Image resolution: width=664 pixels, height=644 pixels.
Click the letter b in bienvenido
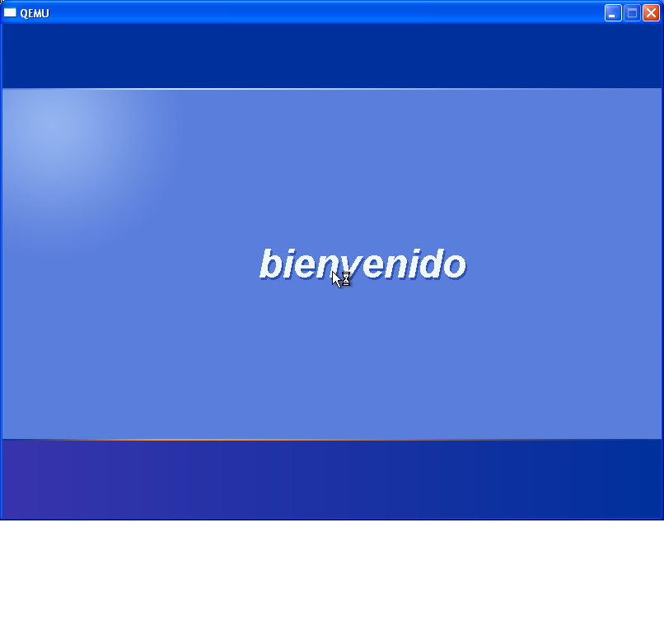[269, 264]
